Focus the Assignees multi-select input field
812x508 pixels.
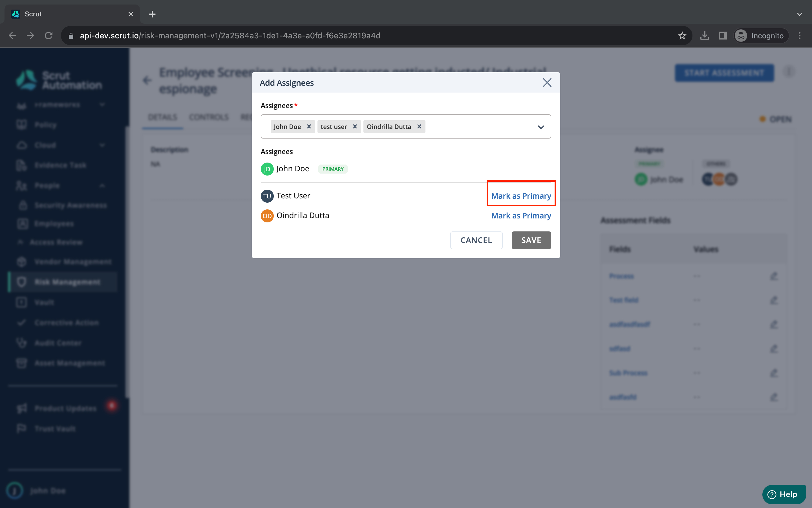406,126
